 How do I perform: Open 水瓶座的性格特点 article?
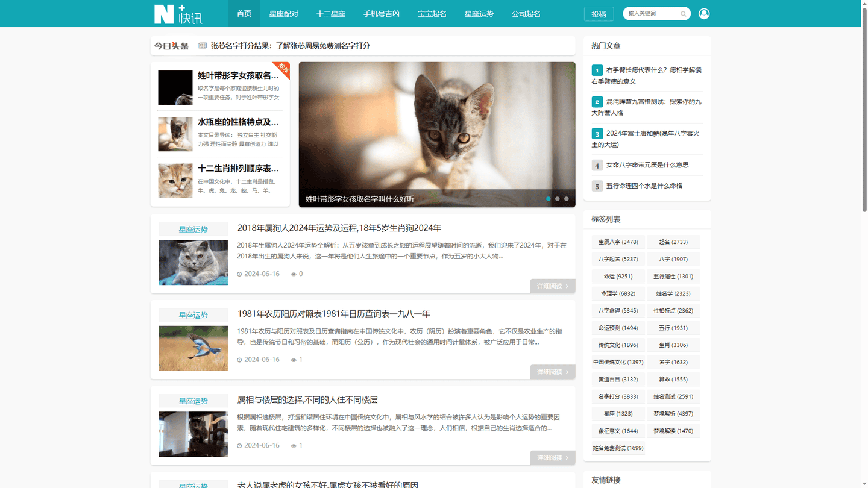coord(238,122)
